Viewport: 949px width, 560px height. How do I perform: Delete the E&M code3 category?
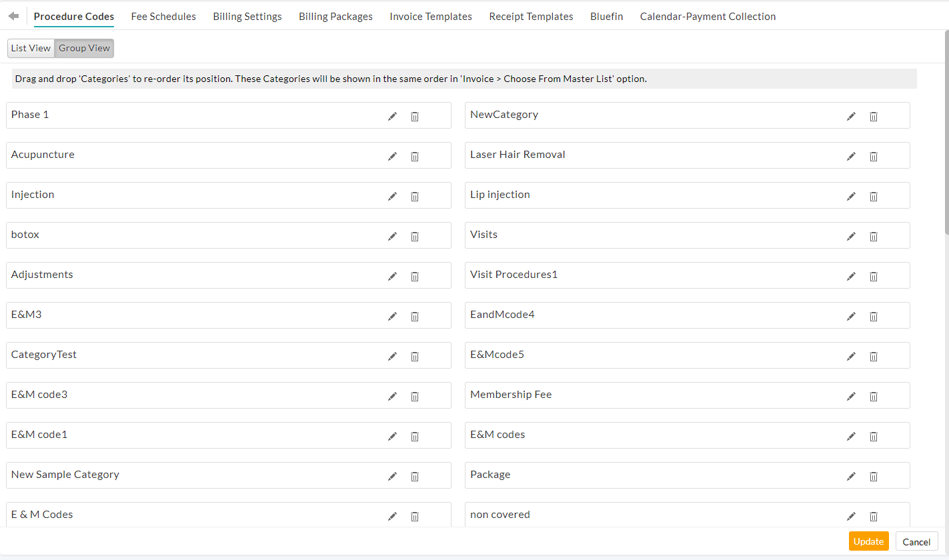point(415,396)
